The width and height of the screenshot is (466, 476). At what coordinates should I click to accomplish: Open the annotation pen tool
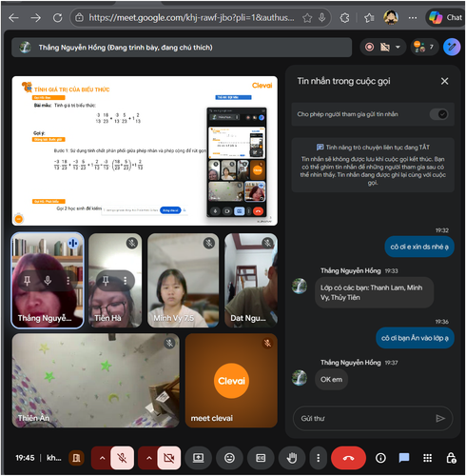tap(452, 48)
